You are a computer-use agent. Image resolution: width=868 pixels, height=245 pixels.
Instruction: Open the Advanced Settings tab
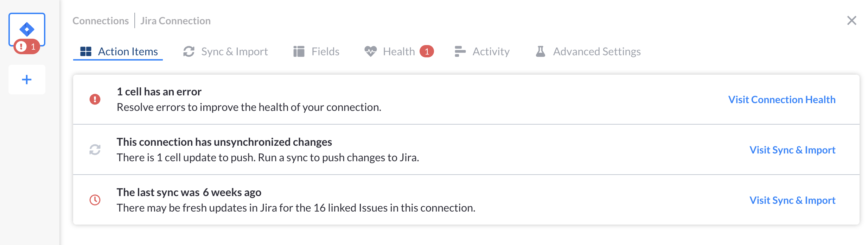pos(588,51)
